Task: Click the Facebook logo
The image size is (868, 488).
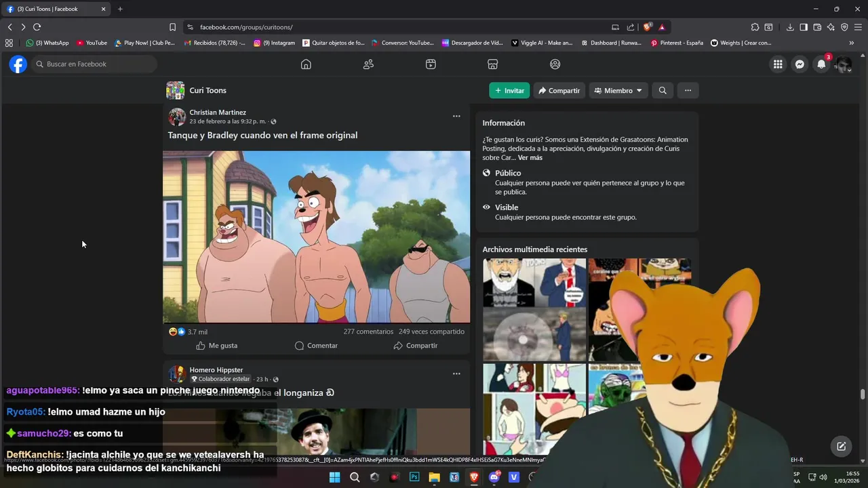Action: [18, 64]
